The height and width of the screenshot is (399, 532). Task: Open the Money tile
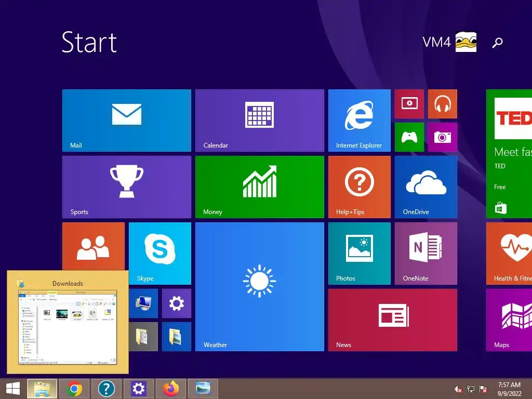[x=260, y=187]
